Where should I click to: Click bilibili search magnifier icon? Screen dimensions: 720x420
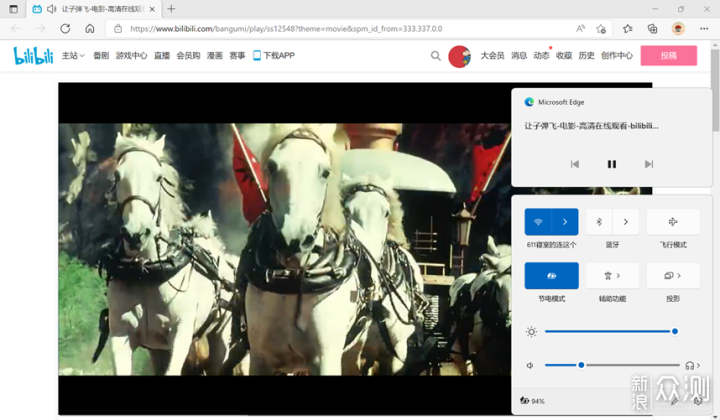[x=435, y=56]
